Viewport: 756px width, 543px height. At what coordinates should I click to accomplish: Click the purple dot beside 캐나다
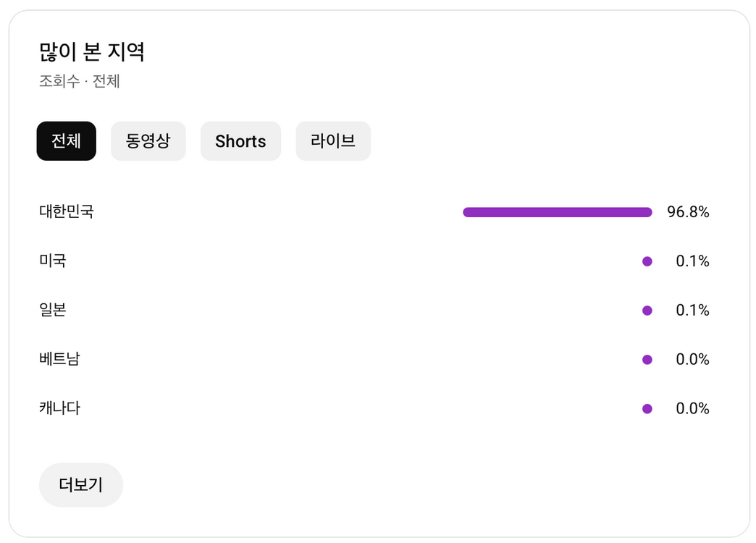tap(647, 408)
